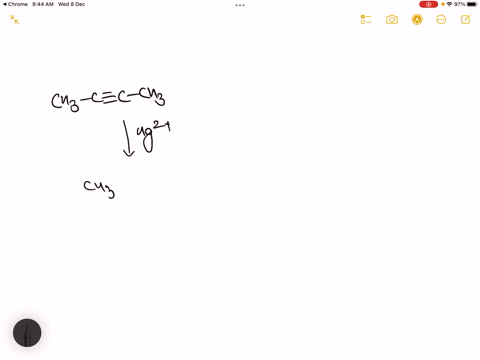Toggle the markup pen tool
This screenshot has width=480, height=360.
tap(417, 20)
